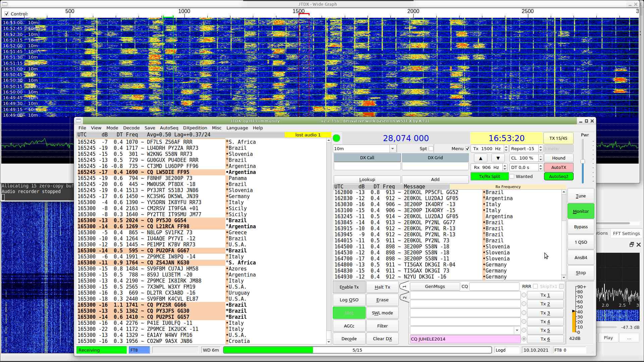
Task: Open JTDX window menu icon in title bar
Action: pos(78,121)
